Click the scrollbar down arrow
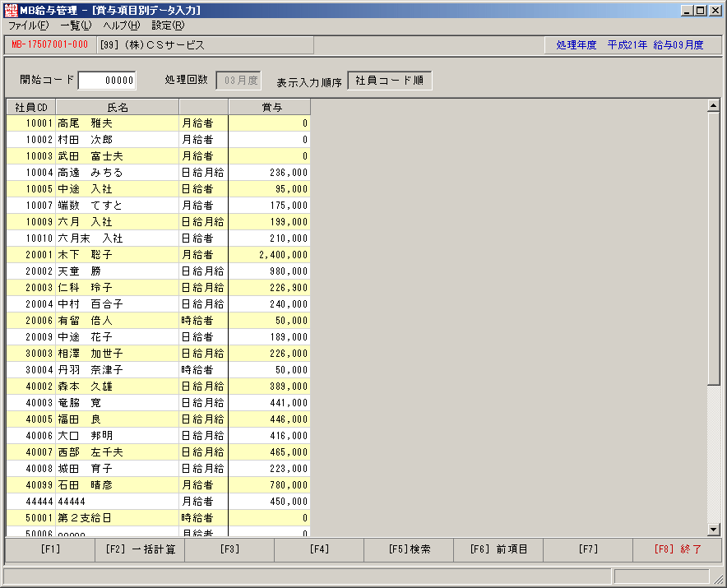Viewport: 727px width, 588px height. coord(714,529)
